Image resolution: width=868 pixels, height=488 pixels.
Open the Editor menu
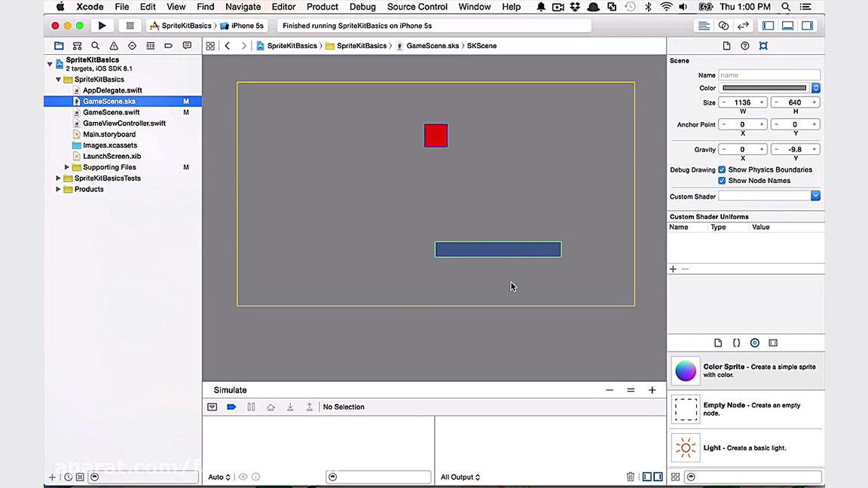(x=283, y=7)
